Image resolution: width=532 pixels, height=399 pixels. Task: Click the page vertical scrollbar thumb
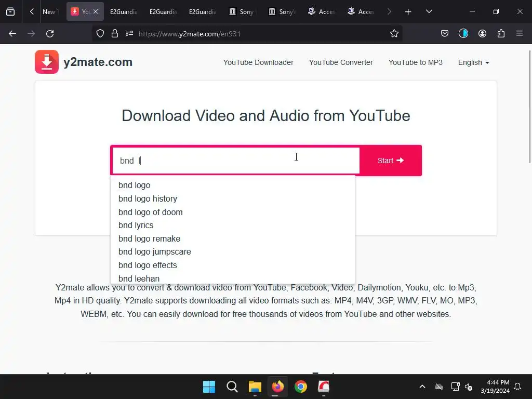(x=529, y=106)
